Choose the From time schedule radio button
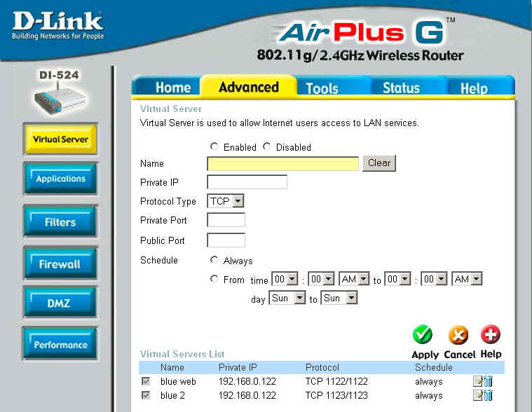 214,279
